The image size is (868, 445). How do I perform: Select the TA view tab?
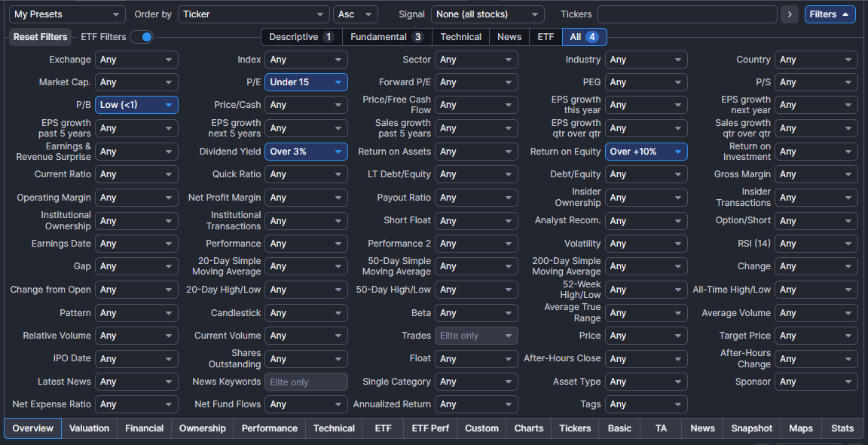(661, 428)
